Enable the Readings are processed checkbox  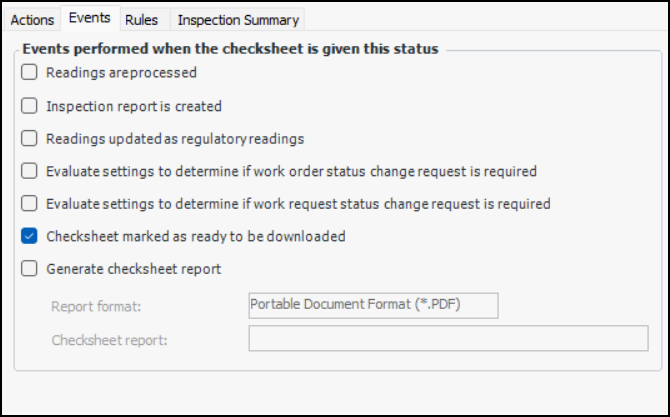[29, 73]
